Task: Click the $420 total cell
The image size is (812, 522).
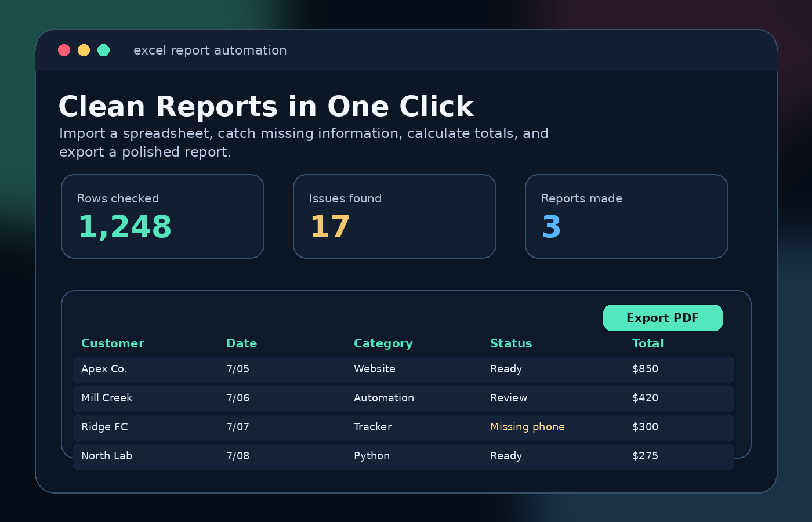Action: click(645, 398)
